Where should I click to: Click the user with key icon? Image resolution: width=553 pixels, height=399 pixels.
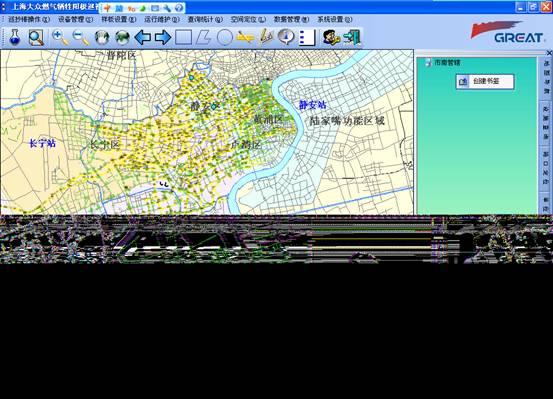331,37
